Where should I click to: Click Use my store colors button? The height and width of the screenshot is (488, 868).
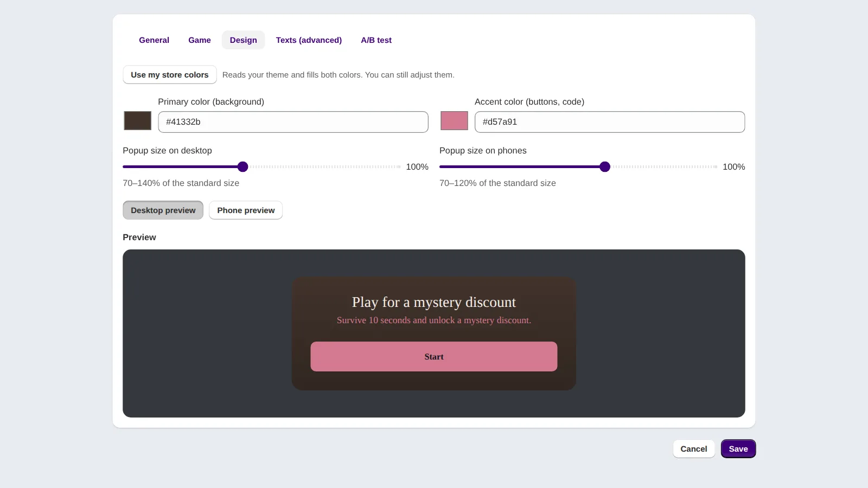click(170, 75)
